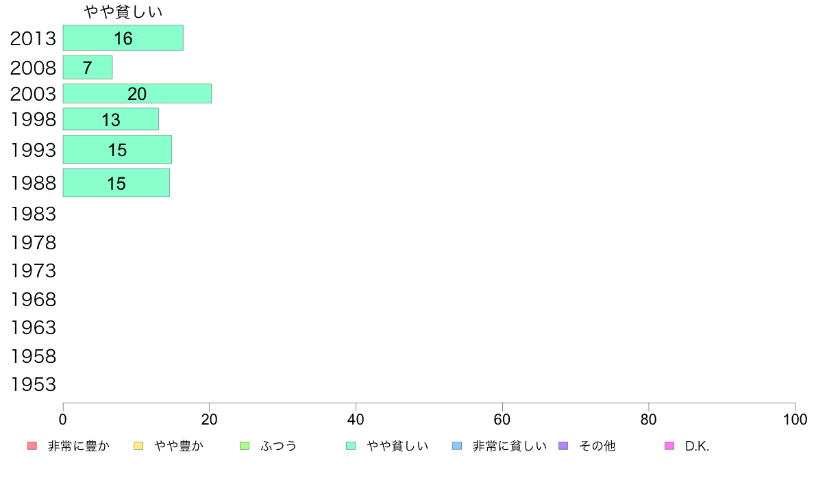Select the 2003 bar showing 20
This screenshot has height=504, width=814.
(137, 93)
